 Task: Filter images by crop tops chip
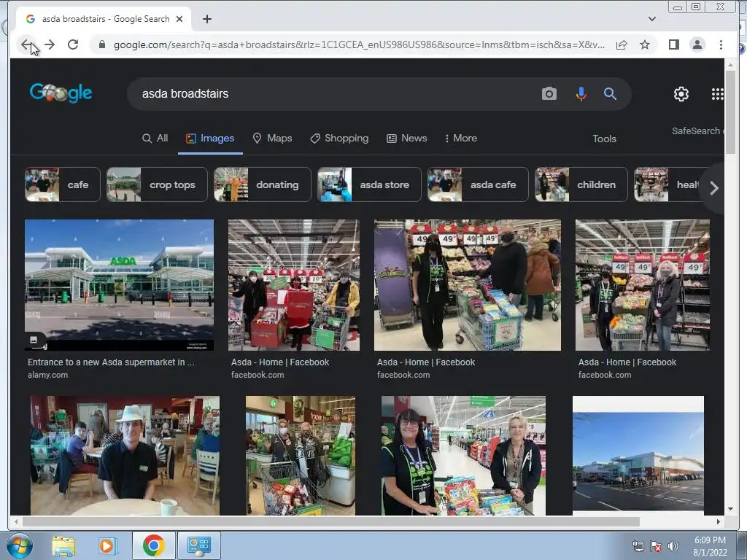pos(158,184)
